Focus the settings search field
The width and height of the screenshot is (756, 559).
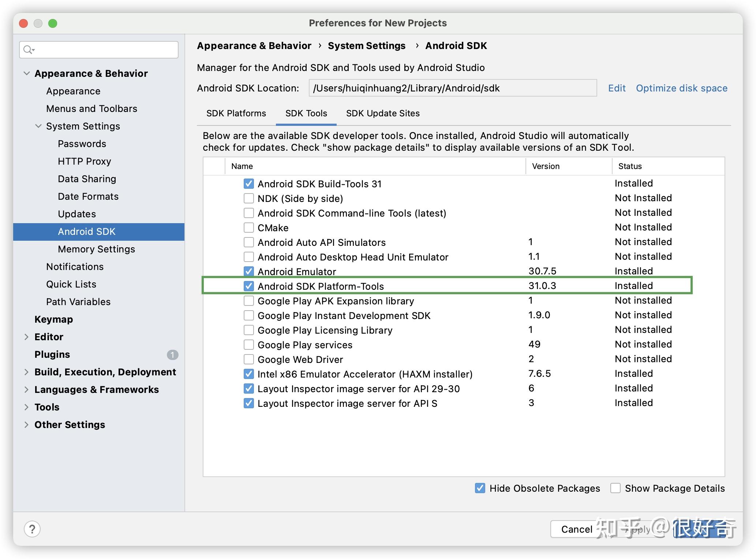tap(99, 50)
